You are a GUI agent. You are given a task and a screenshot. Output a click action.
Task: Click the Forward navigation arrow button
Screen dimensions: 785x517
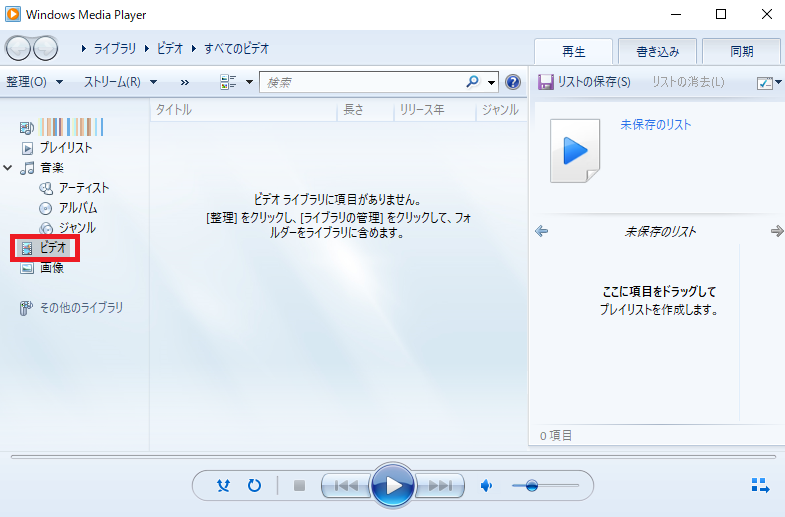click(46, 49)
